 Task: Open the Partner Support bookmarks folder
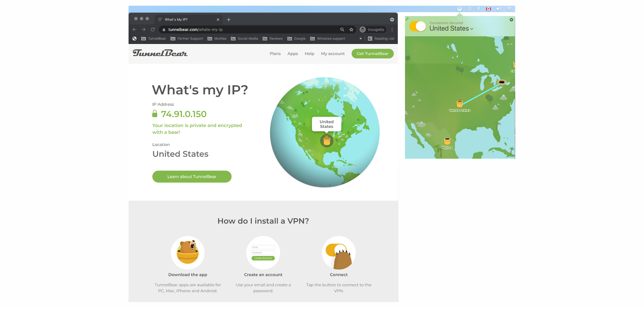187,38
